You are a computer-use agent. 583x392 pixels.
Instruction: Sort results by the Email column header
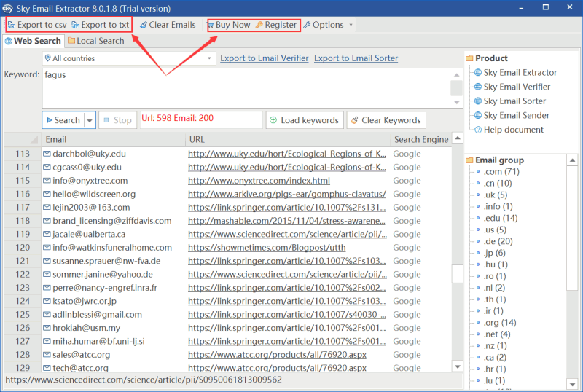(109, 139)
